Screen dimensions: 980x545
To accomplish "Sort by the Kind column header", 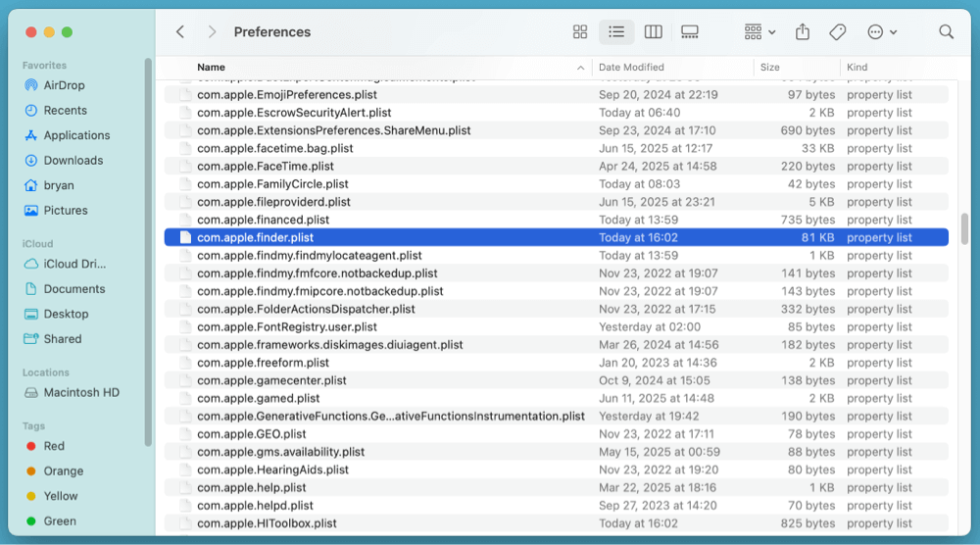I will coord(857,67).
